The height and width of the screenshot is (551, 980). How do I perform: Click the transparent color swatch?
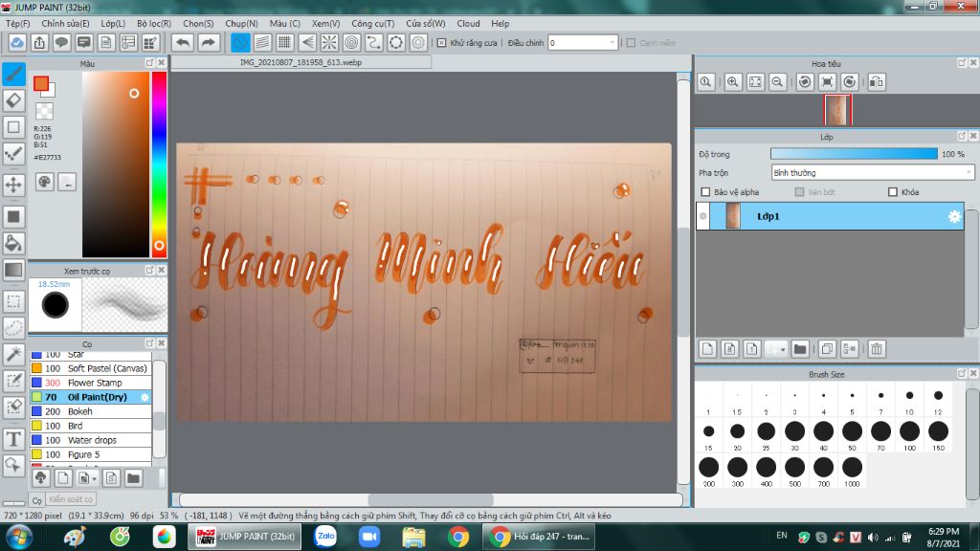pyautogui.click(x=44, y=111)
